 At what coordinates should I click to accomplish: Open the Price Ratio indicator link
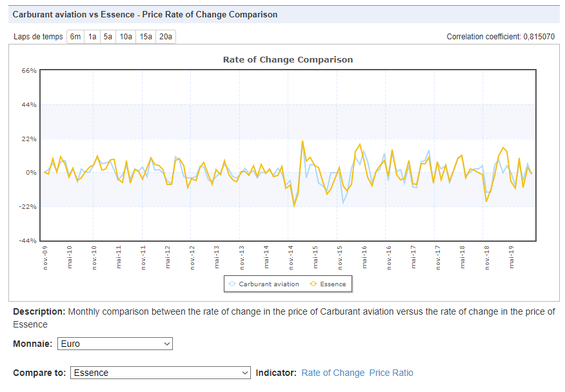point(392,373)
